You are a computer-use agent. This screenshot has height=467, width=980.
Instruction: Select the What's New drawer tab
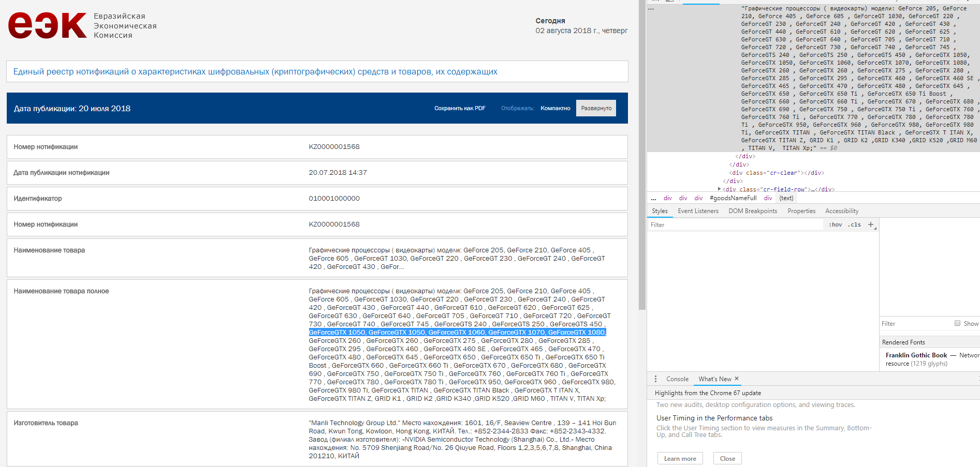point(714,379)
